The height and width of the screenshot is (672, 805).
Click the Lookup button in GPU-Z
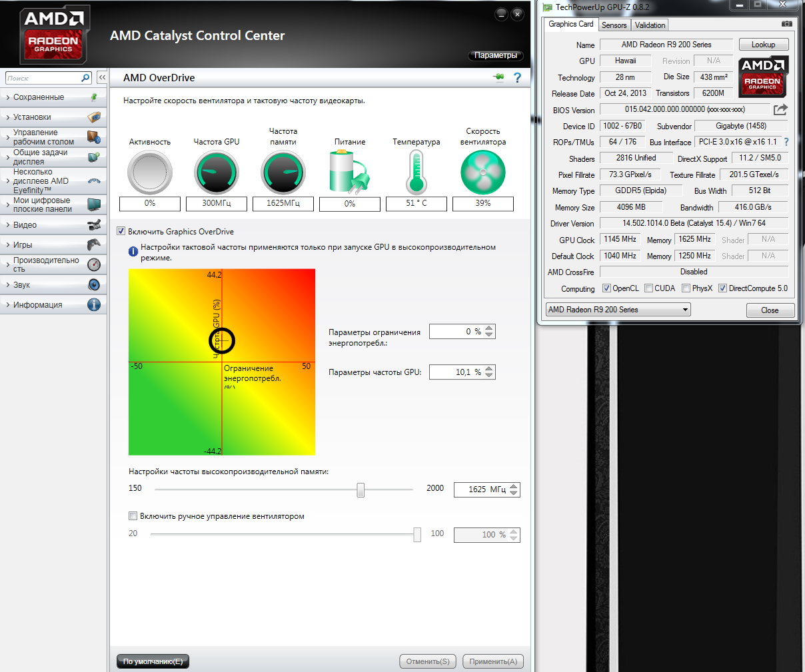(x=764, y=45)
